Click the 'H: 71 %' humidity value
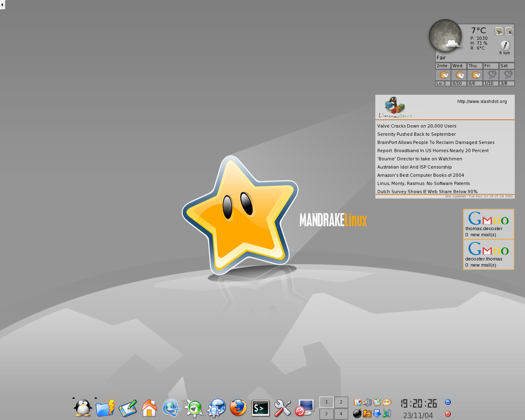This screenshot has width=525, height=420. point(479,43)
